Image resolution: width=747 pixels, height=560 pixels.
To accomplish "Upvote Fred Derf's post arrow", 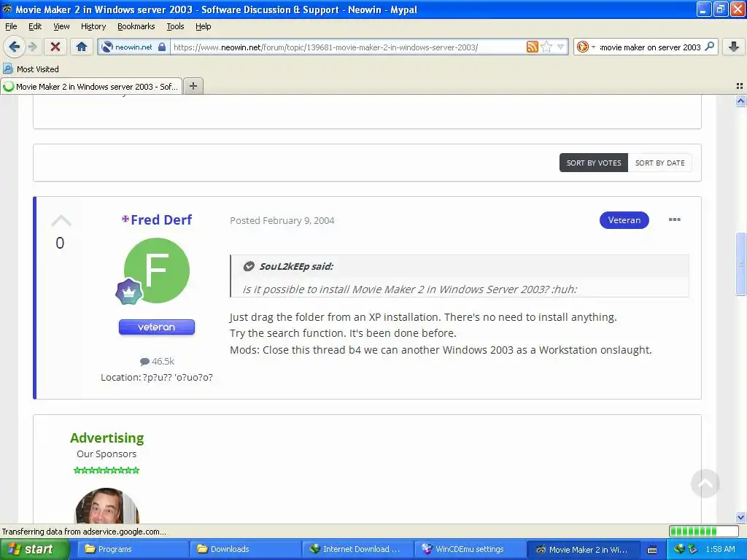I will (x=61, y=220).
